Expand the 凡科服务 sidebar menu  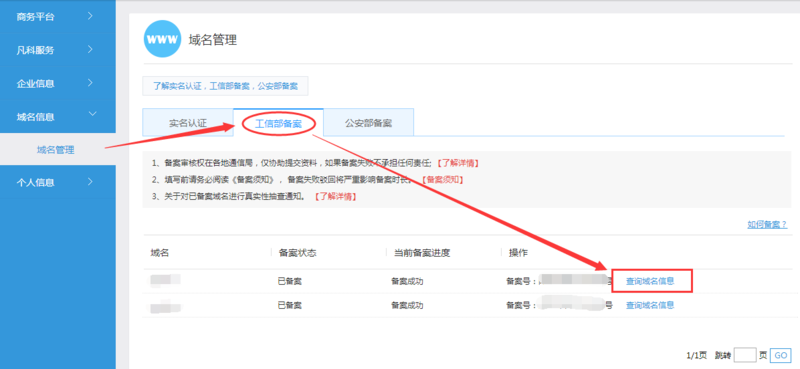tap(58, 50)
